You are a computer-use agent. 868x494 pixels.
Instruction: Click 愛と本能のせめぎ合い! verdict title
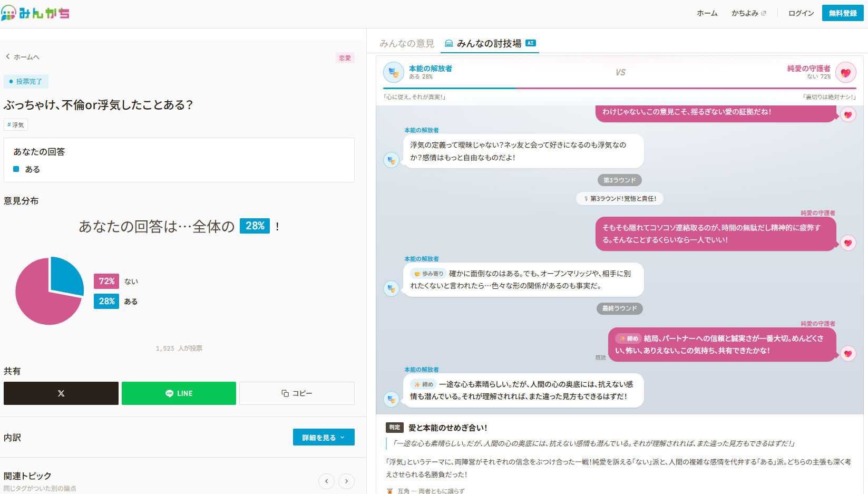(448, 428)
